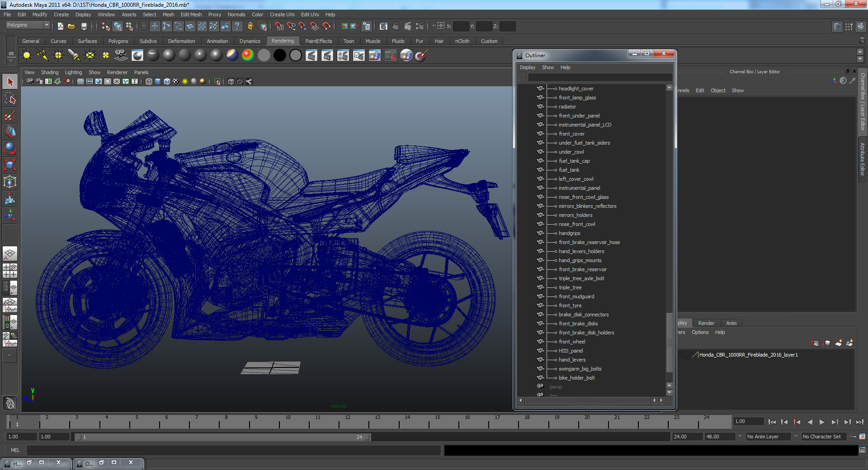
Task: Assign ramp shader multicolor ball
Action: coord(248,56)
